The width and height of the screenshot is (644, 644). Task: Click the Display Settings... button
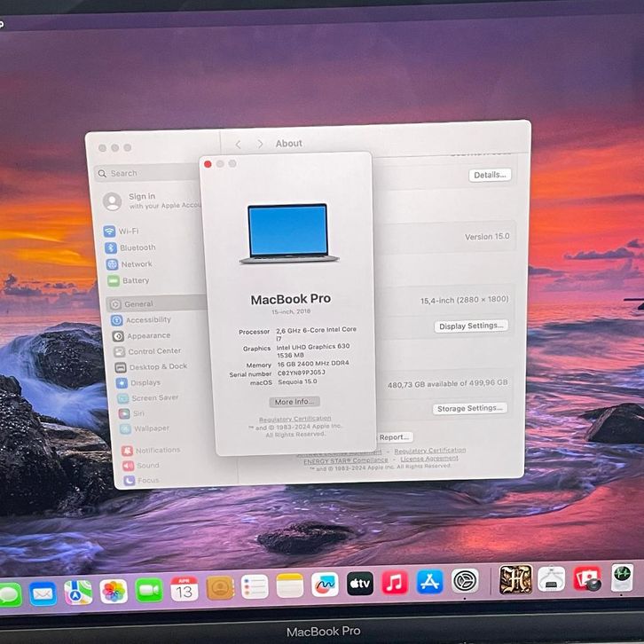point(471,326)
